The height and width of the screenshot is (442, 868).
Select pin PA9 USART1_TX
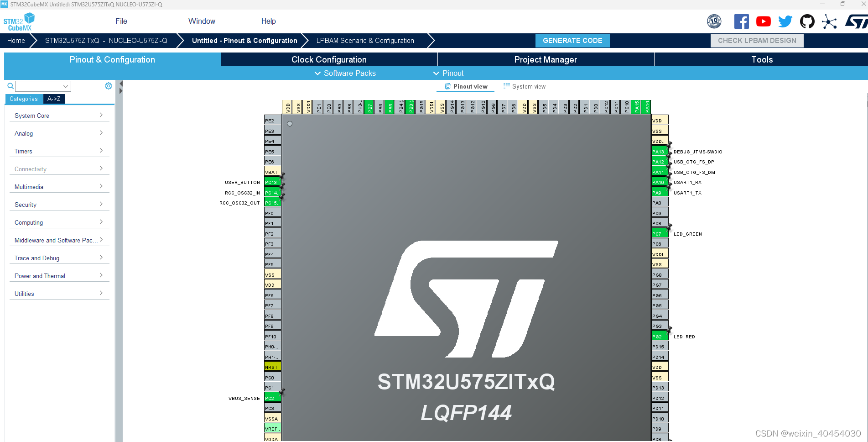click(x=660, y=193)
